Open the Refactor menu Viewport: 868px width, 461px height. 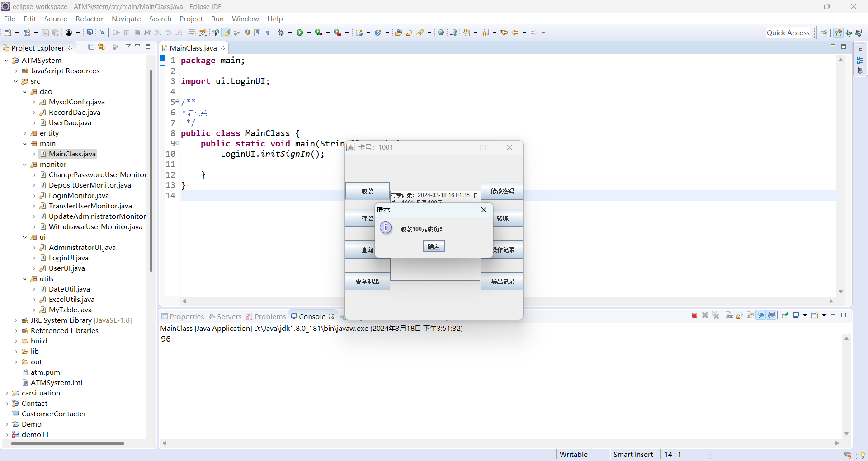click(90, 19)
